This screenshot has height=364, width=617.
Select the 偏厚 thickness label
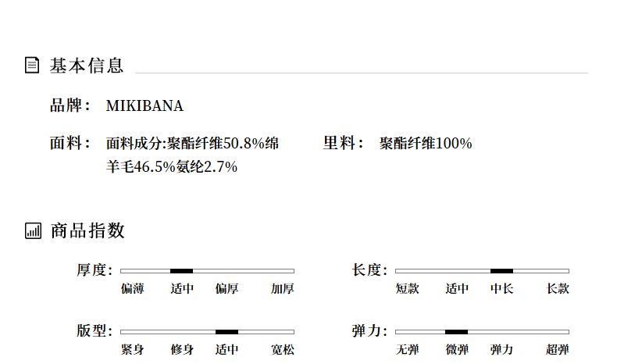click(x=226, y=289)
